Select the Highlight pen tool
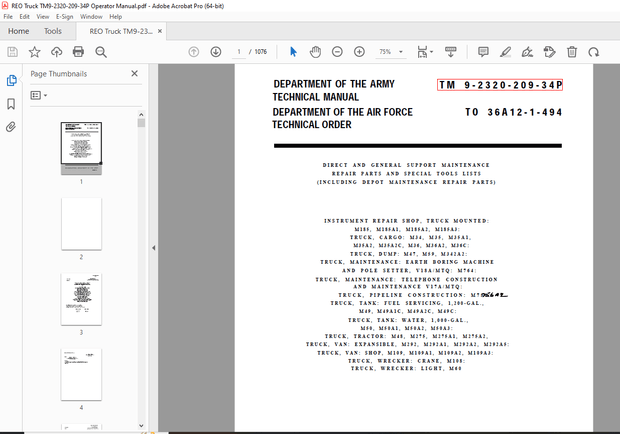620x434 pixels. [x=505, y=52]
